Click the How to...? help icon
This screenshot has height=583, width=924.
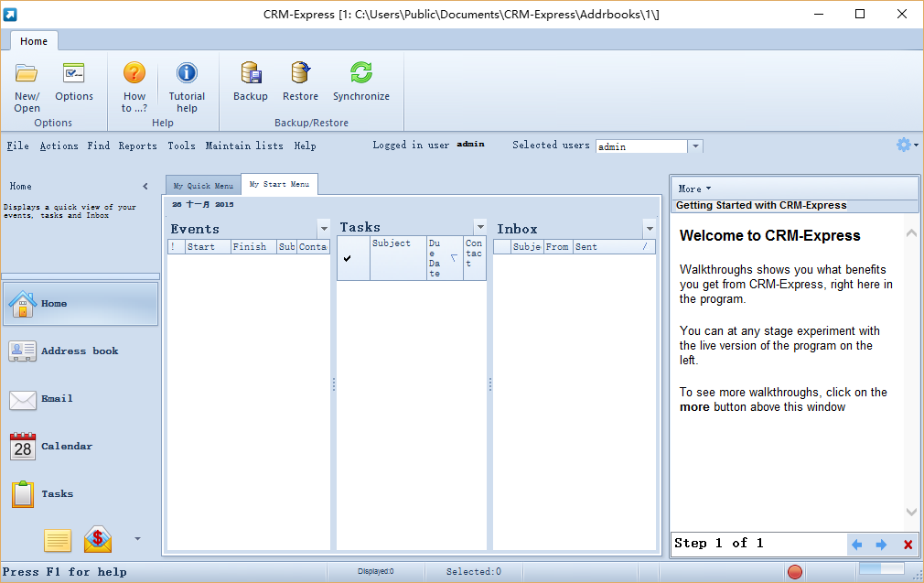134,75
